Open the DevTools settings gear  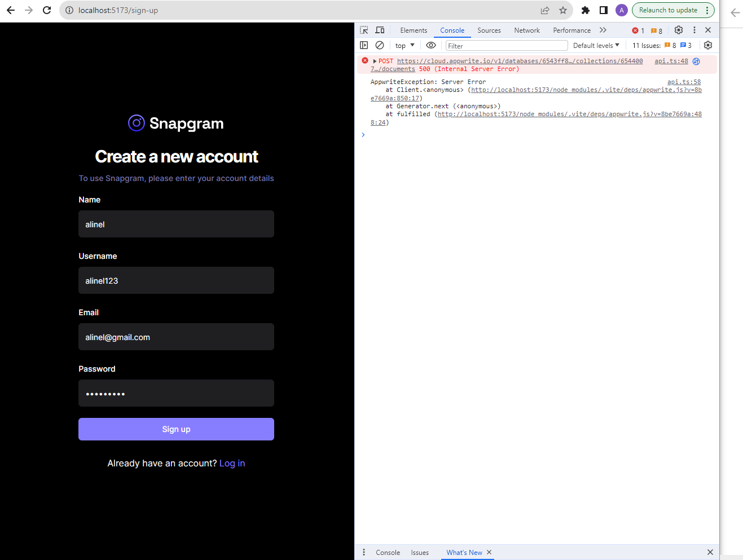tap(678, 30)
